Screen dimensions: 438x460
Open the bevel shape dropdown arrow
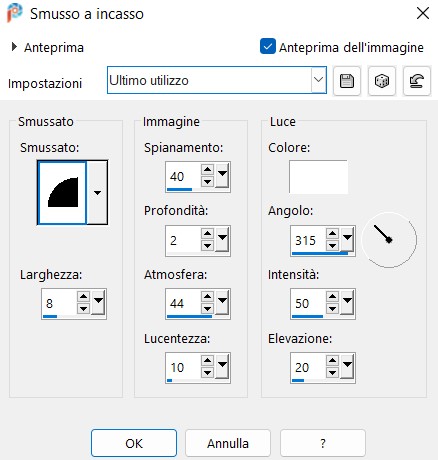point(97,192)
